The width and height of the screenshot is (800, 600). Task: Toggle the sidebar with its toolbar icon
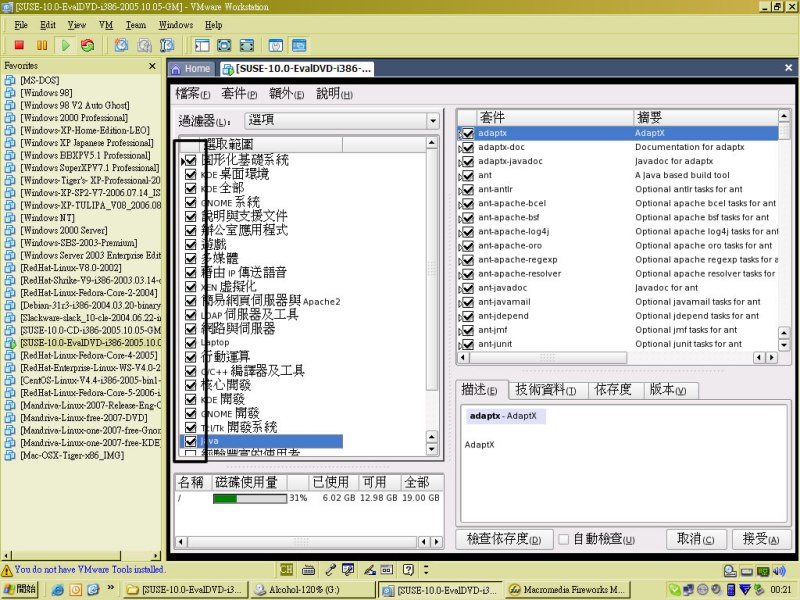click(x=202, y=45)
